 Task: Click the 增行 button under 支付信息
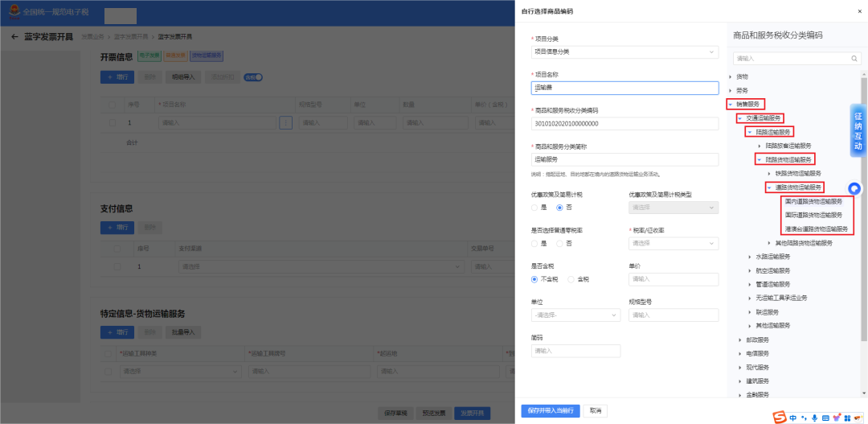coord(117,228)
